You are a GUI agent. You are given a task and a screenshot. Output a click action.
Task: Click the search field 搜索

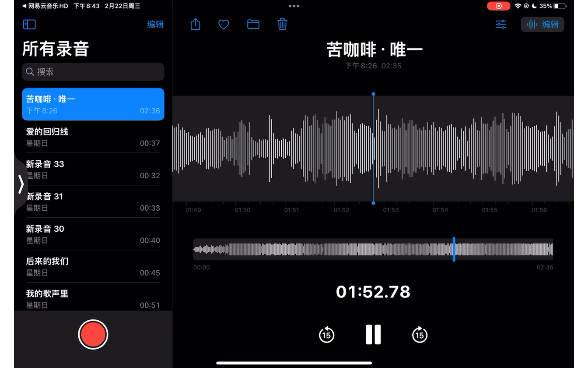(x=93, y=72)
